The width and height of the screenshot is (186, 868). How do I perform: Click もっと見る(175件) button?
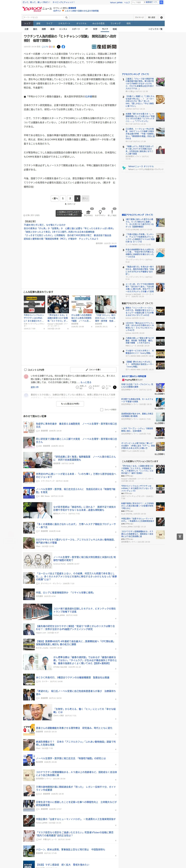point(70,403)
